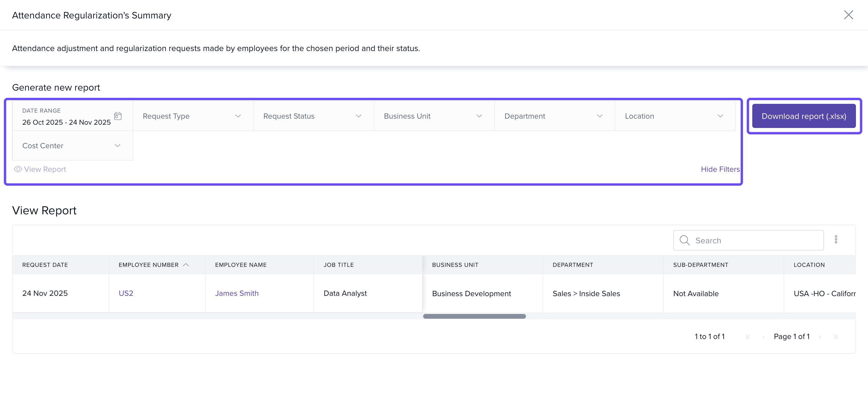This screenshot has width=868, height=393.
Task: Click the horizontal table scrollbar
Action: 474,316
